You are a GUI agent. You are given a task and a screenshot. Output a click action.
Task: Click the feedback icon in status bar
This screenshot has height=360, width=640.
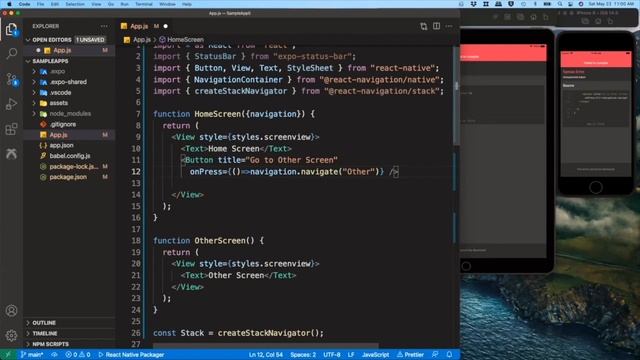435,355
